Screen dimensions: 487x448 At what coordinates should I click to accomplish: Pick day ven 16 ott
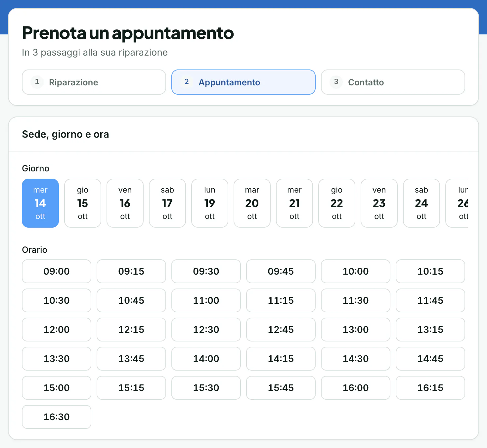(x=125, y=203)
